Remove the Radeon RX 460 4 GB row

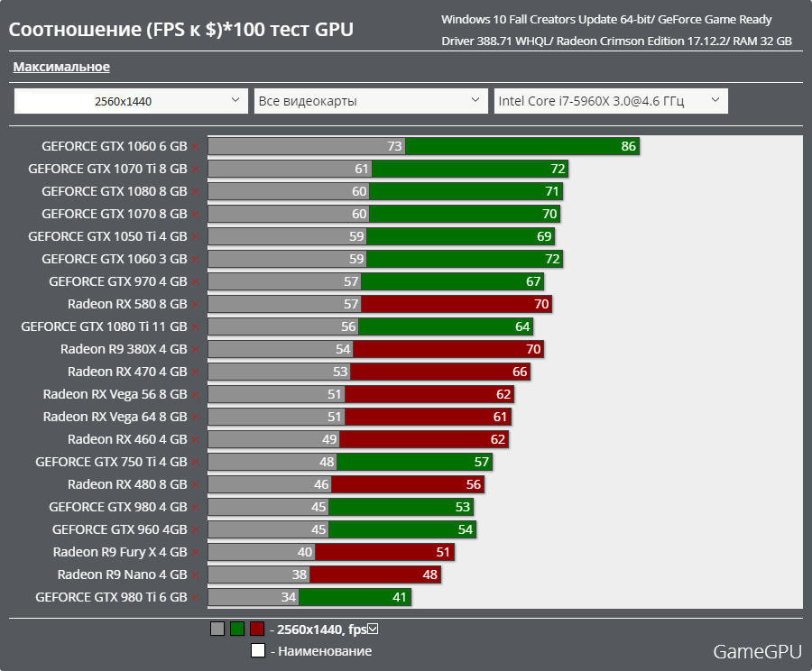(195, 440)
